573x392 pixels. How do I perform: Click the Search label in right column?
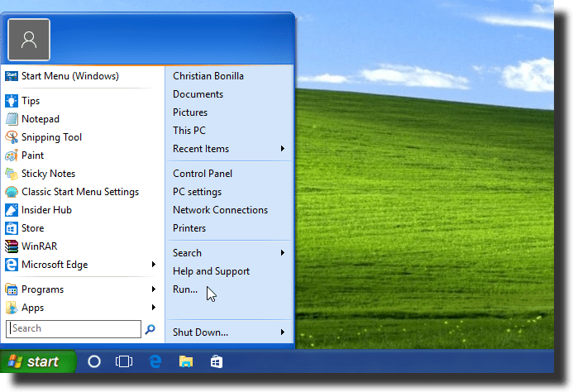coord(187,253)
